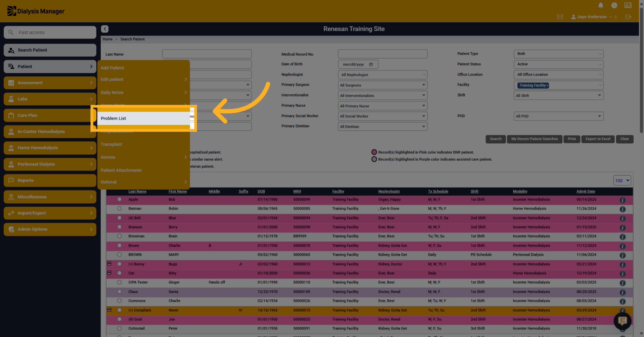Screen dimensions: 644x337
Task: Collapse sidebar with the back chevron icon
Action: pos(105,29)
